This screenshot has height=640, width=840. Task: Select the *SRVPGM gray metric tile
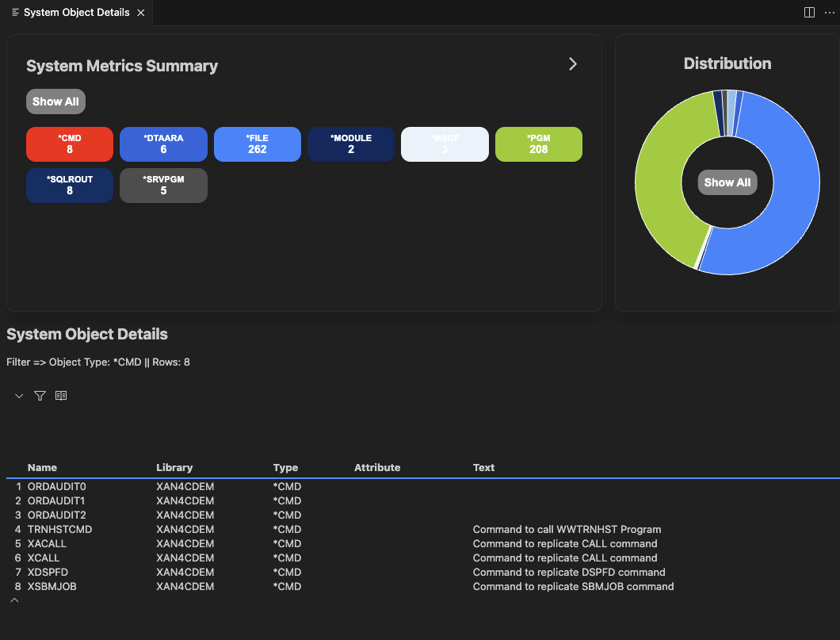(x=163, y=185)
